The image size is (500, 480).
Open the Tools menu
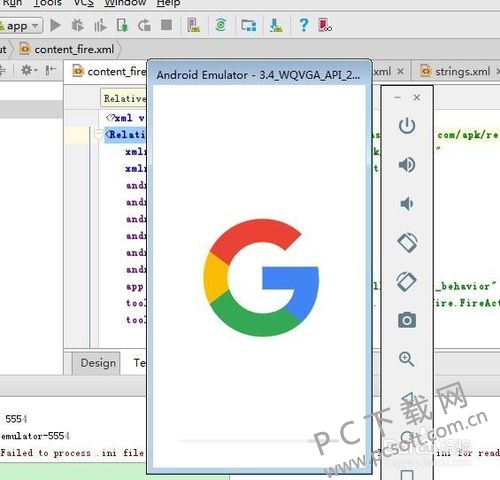coord(47,3)
